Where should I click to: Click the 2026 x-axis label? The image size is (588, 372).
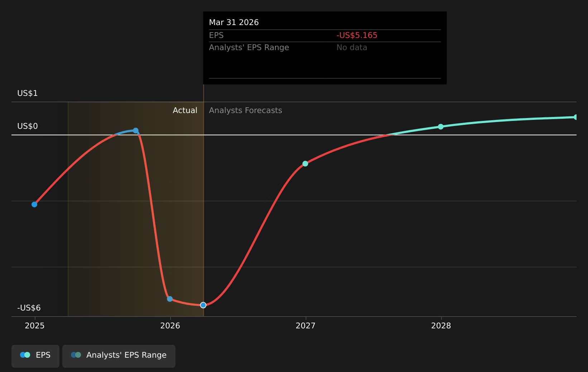click(170, 325)
